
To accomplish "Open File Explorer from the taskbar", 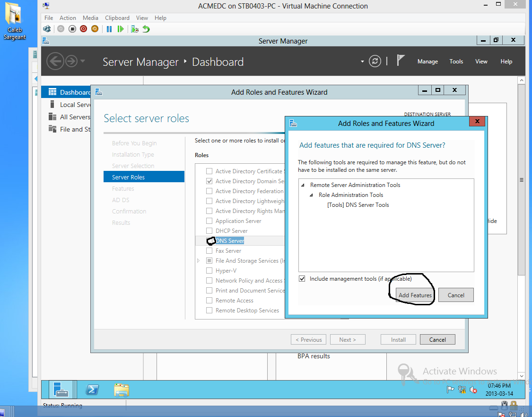I will [x=122, y=390].
